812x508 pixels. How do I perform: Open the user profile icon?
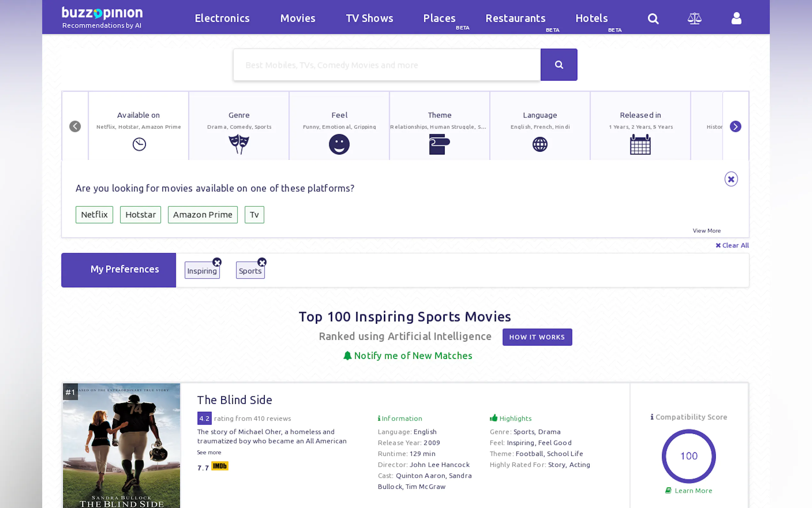point(736,19)
